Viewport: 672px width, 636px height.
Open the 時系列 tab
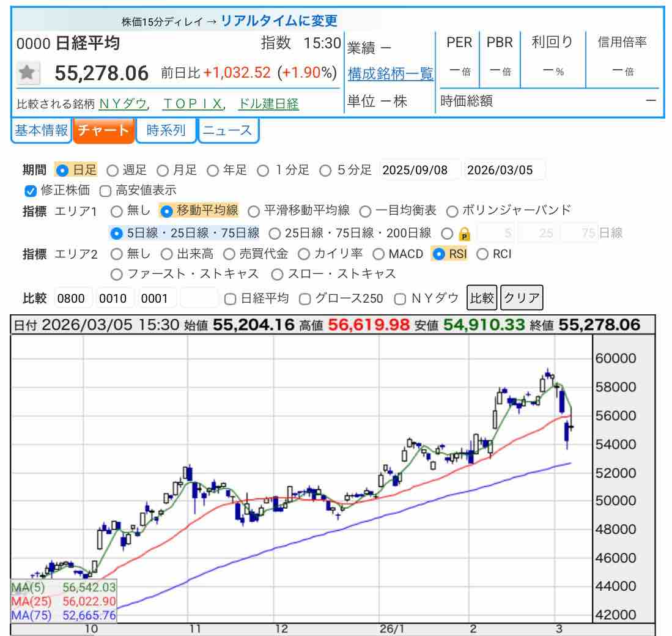166,130
